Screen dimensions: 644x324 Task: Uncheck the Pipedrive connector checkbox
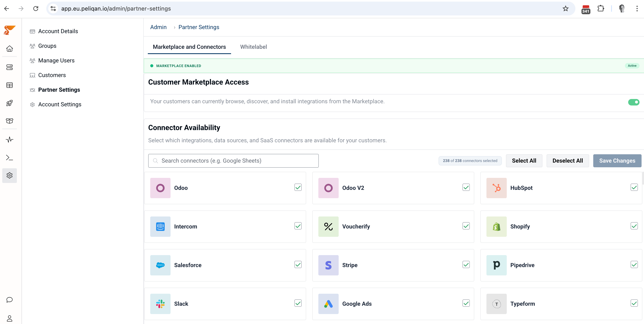[x=634, y=264]
